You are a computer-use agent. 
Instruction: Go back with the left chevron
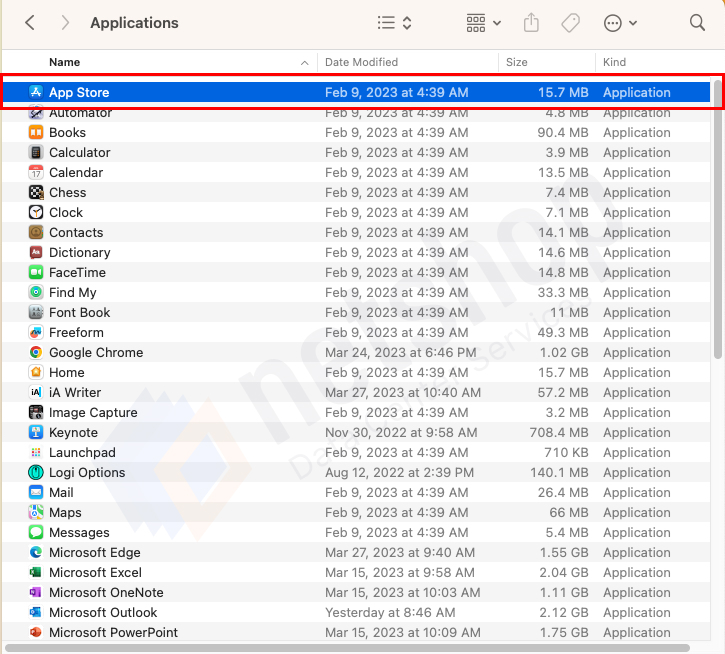[x=30, y=23]
